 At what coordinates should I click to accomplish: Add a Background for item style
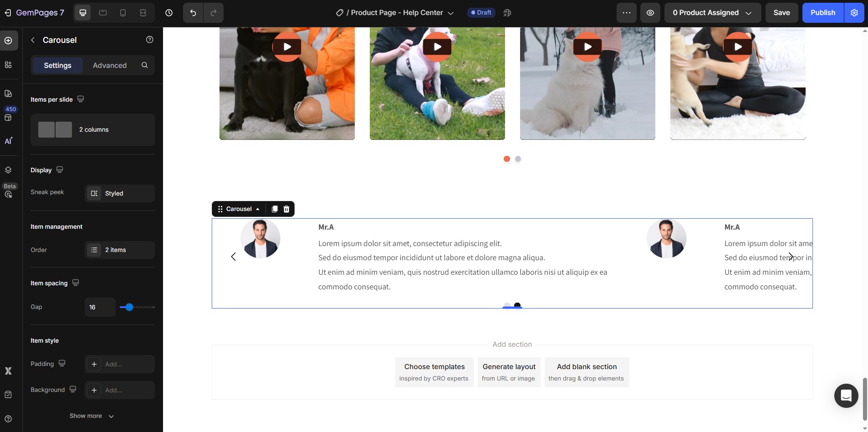(x=120, y=390)
